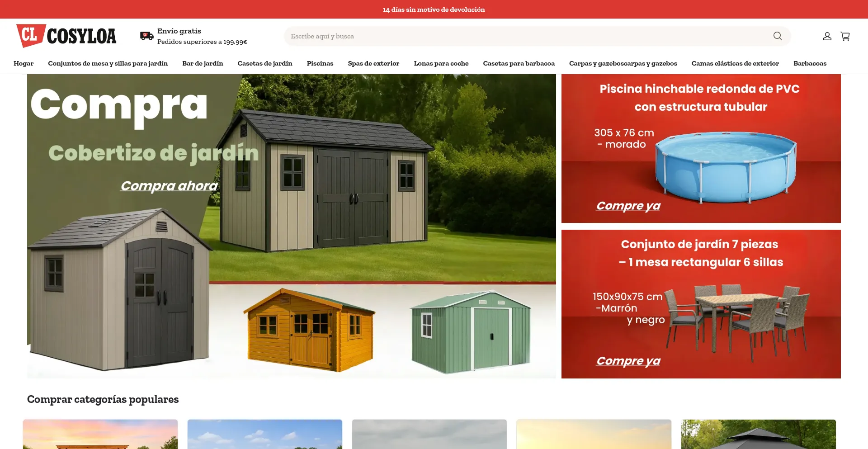The width and height of the screenshot is (868, 449).
Task: Select Camas elásticas de exterior
Action: 735,63
